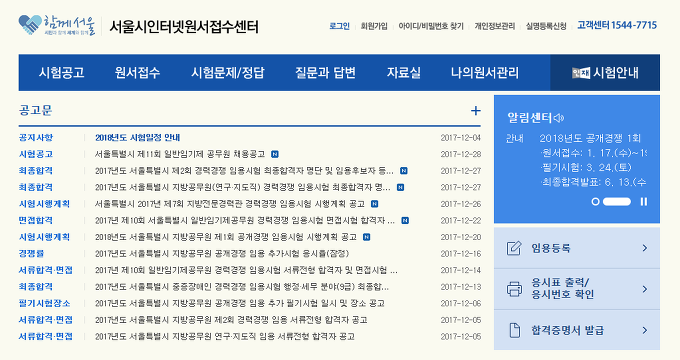Image resolution: width=680 pixels, height=360 pixels.
Task: Click the 로그인 link
Action: point(339,26)
